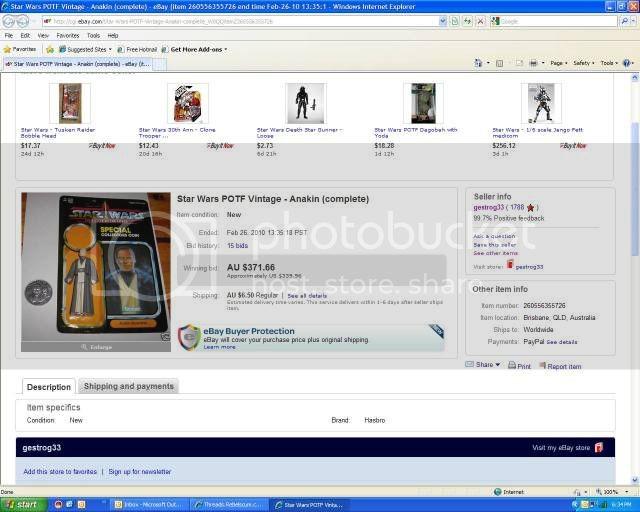Click Add this store to favorites
640x512 pixels.
click(60, 472)
